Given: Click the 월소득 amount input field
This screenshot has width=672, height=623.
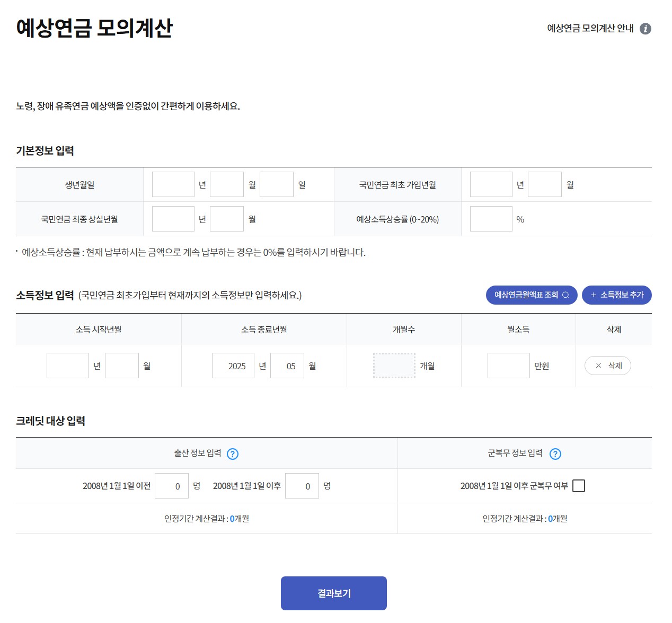Looking at the screenshot, I should pos(508,366).
